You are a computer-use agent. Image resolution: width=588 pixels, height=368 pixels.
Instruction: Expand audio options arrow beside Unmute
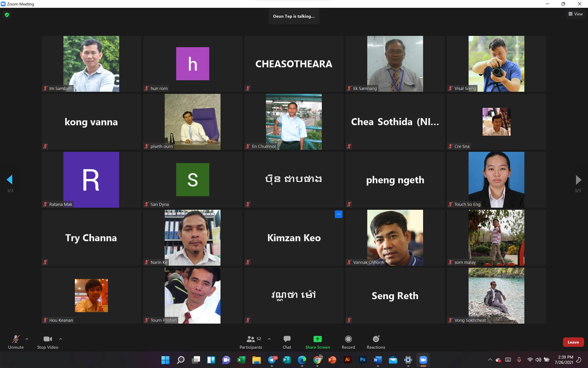click(27, 339)
